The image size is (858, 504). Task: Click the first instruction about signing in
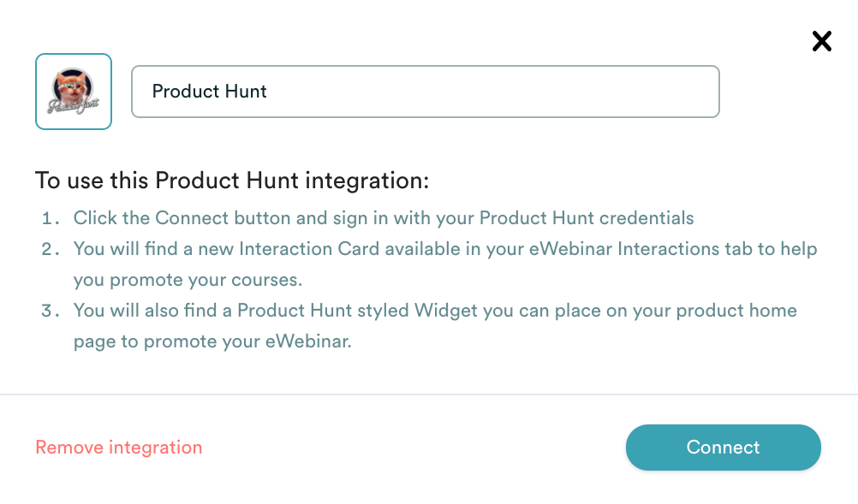pos(384,217)
